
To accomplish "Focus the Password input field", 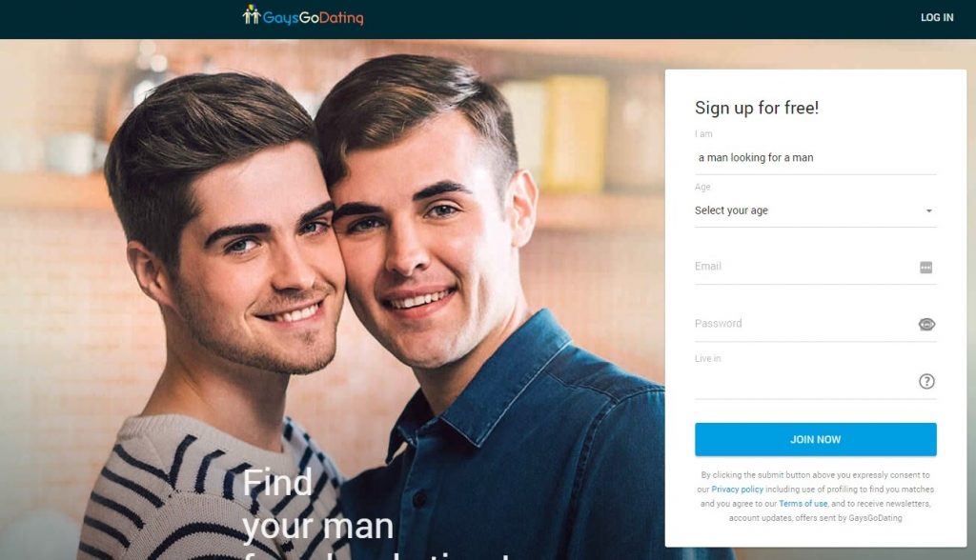I will (804, 324).
